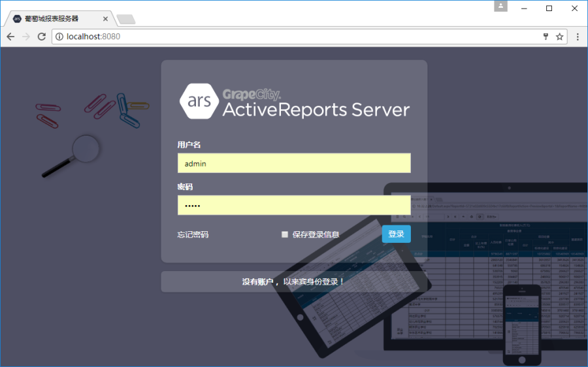
Task: Click the blue 登录 button
Action: pyautogui.click(x=397, y=234)
